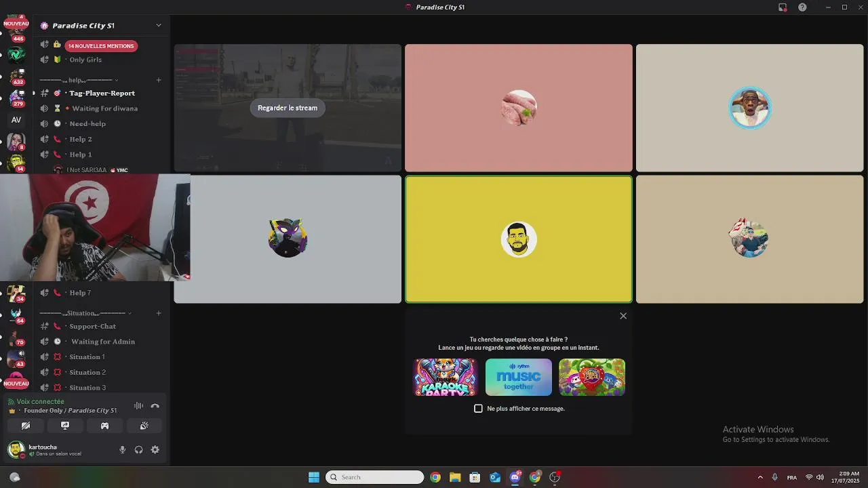Select the pink participant tile
The image size is (868, 488).
point(519,108)
